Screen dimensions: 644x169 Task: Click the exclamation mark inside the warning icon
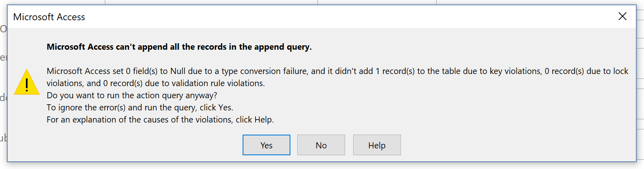[27, 84]
